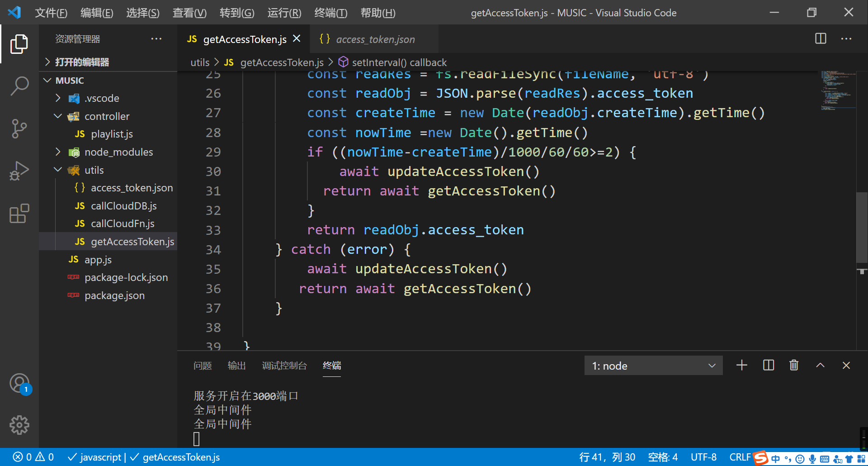Open the terminal selector dropdown 1: node
This screenshot has height=466, width=868.
pos(653,366)
